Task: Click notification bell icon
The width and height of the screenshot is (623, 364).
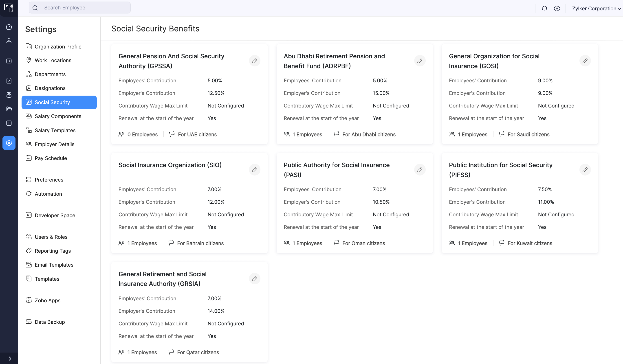Action: coord(544,8)
